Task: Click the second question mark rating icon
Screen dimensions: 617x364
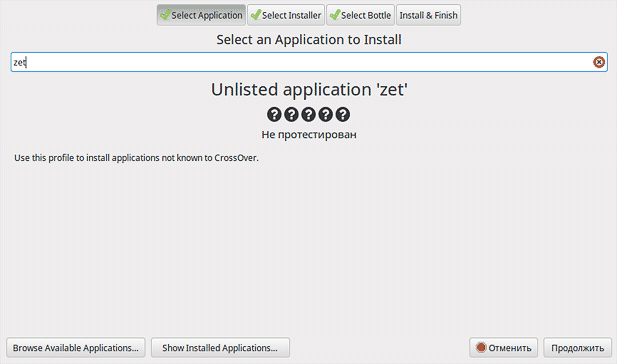Action: click(x=291, y=115)
